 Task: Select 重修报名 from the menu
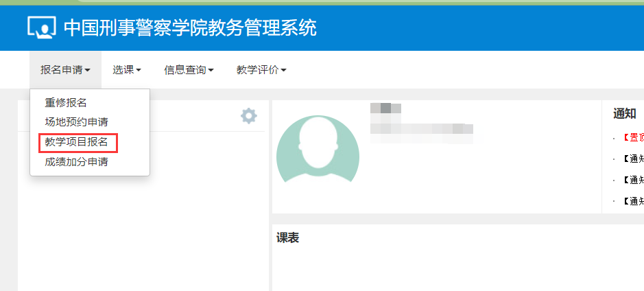pyautogui.click(x=66, y=102)
